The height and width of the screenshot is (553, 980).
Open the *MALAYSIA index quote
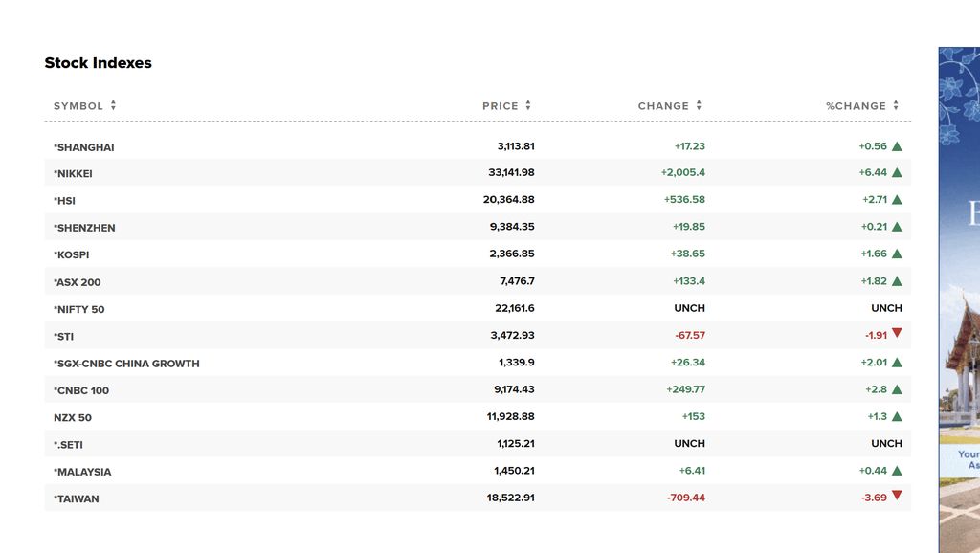point(82,472)
